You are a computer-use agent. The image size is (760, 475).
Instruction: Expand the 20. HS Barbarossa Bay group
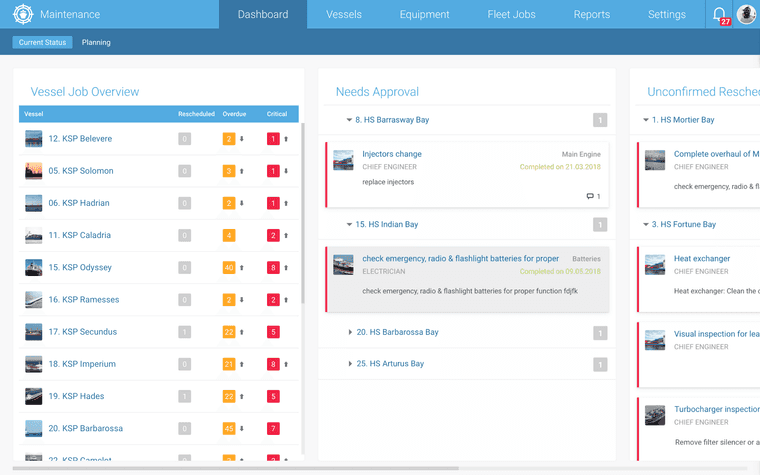click(349, 332)
